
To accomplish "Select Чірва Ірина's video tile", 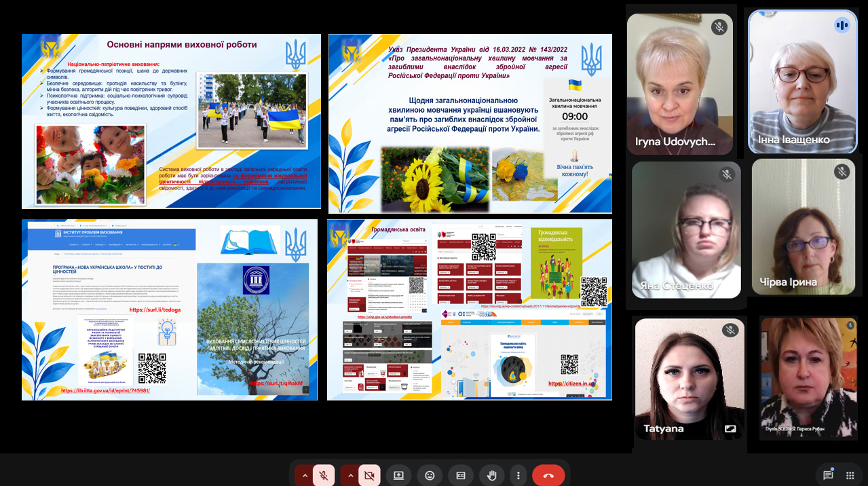I will tap(804, 227).
